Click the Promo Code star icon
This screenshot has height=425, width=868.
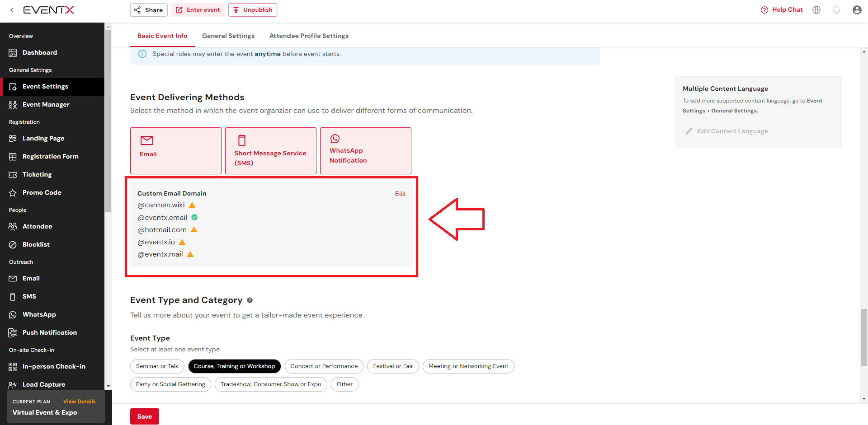point(13,193)
